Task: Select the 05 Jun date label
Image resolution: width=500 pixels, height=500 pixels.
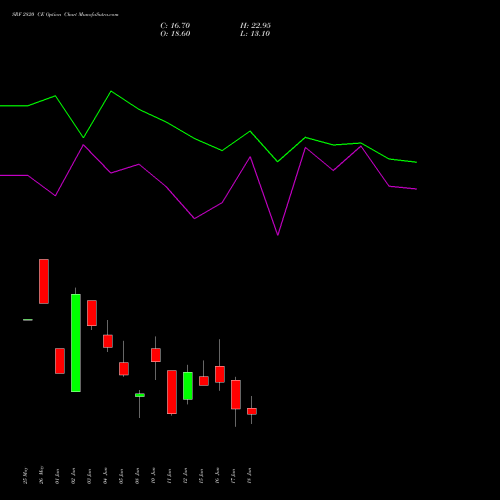Action: [x=122, y=476]
